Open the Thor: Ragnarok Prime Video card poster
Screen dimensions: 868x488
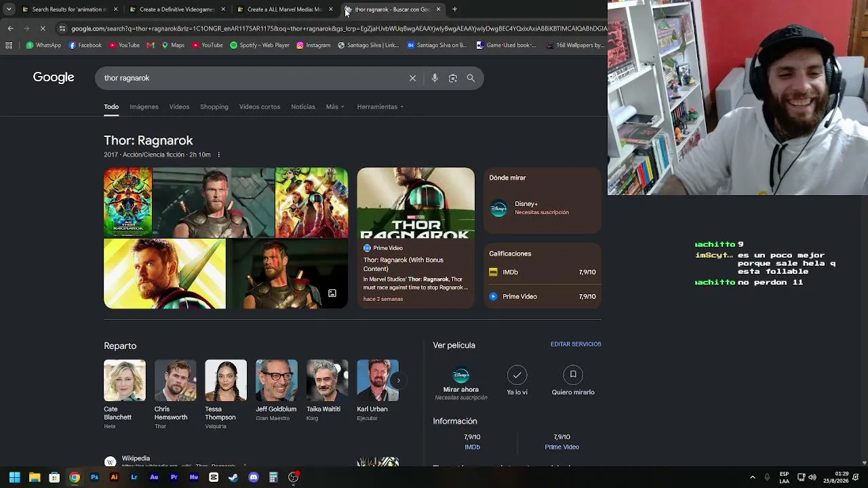pos(416,203)
